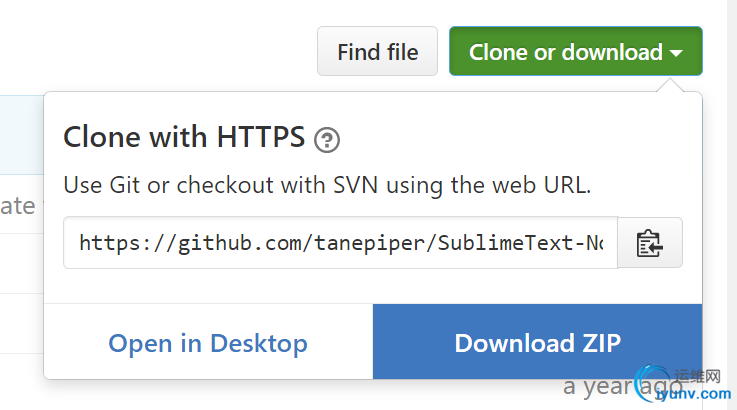The height and width of the screenshot is (410, 737).
Task: Click the word "HTTPS" in the popup heading
Action: coord(260,138)
